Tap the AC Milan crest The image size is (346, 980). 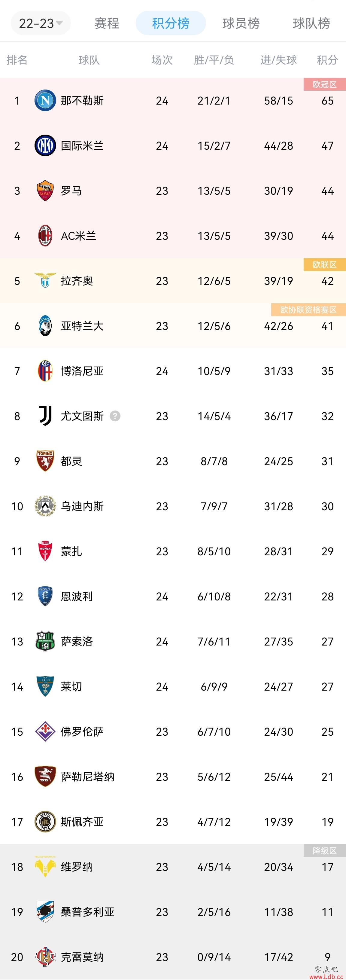[x=45, y=236]
